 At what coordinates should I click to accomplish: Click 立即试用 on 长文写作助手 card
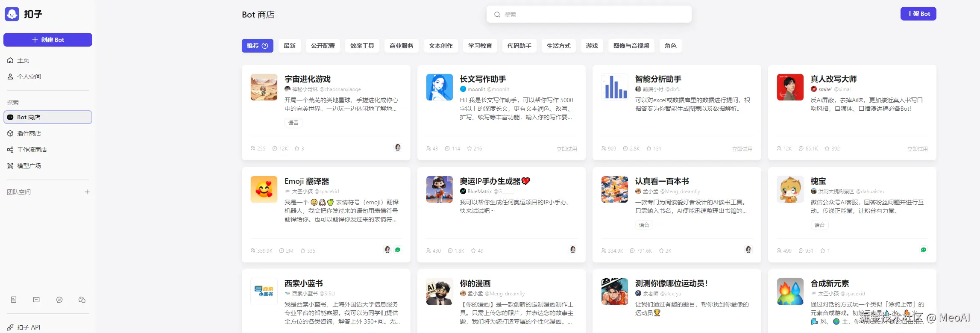click(x=567, y=149)
